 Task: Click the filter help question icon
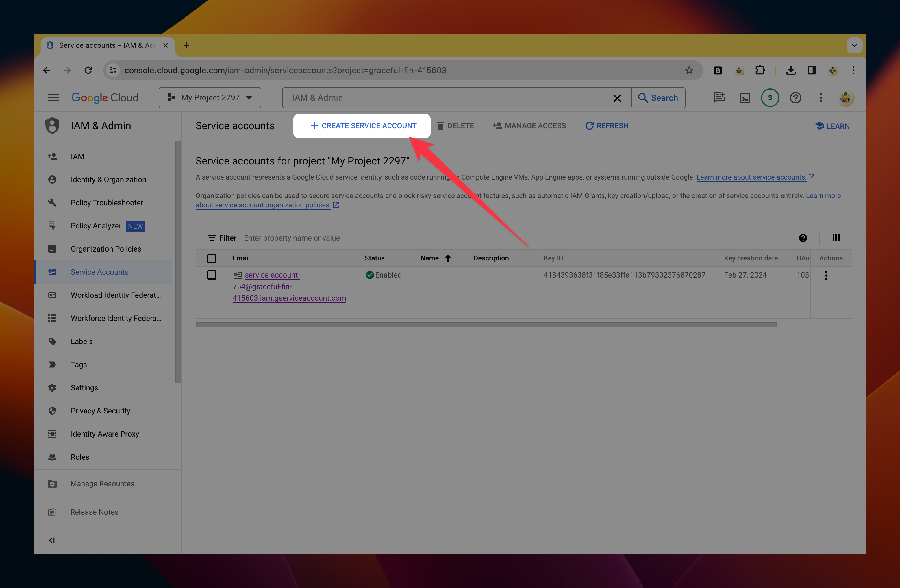(803, 238)
